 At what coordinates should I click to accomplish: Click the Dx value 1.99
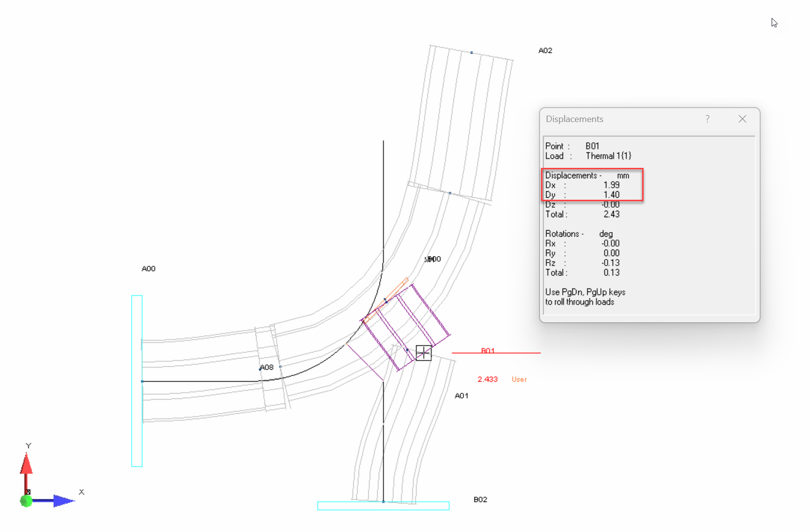click(x=612, y=185)
